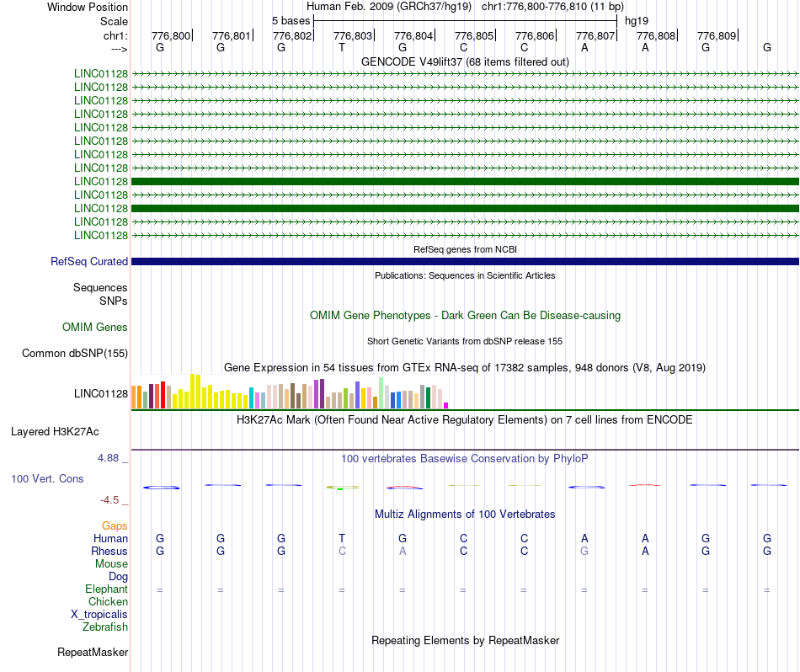
Task: Click the Multiz Alignments of 100 Vertebrates title
Action: pyautogui.click(x=465, y=514)
